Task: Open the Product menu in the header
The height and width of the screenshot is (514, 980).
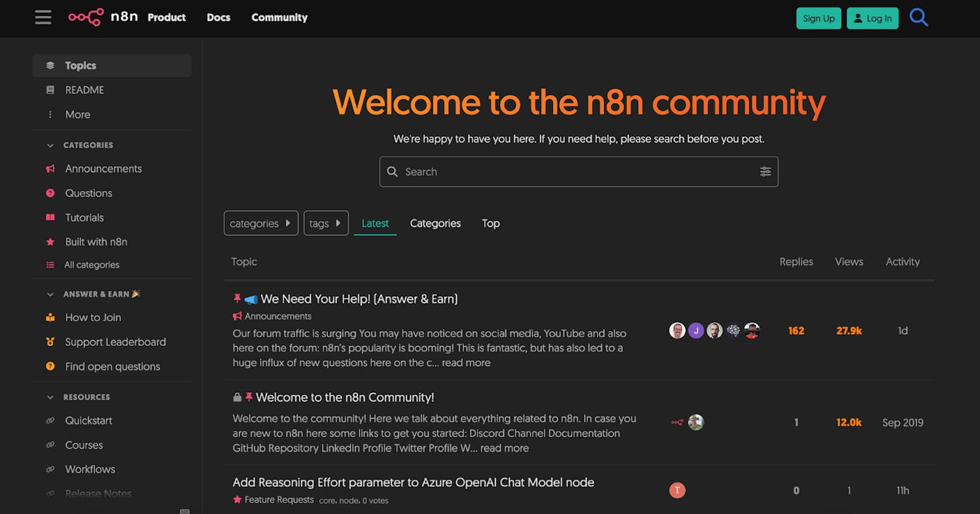Action: [167, 17]
